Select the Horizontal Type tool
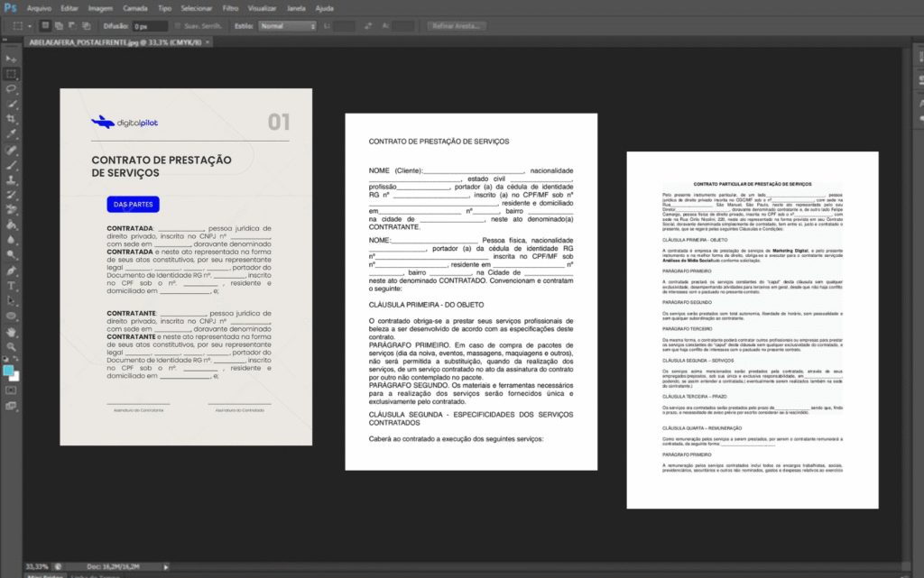Image resolution: width=924 pixels, height=578 pixels. point(12,286)
